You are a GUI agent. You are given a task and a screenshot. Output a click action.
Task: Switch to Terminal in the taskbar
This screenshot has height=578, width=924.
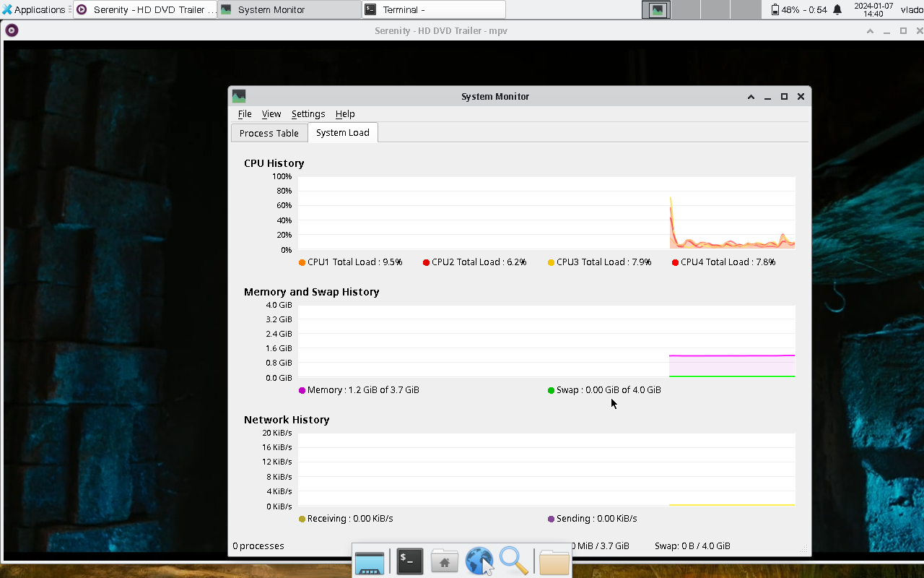433,9
